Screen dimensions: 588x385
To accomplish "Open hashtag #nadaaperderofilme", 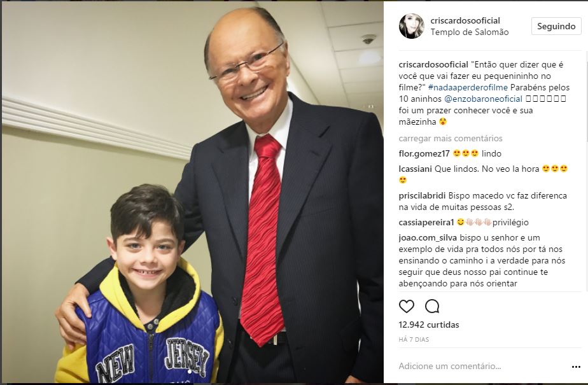I will (x=468, y=87).
